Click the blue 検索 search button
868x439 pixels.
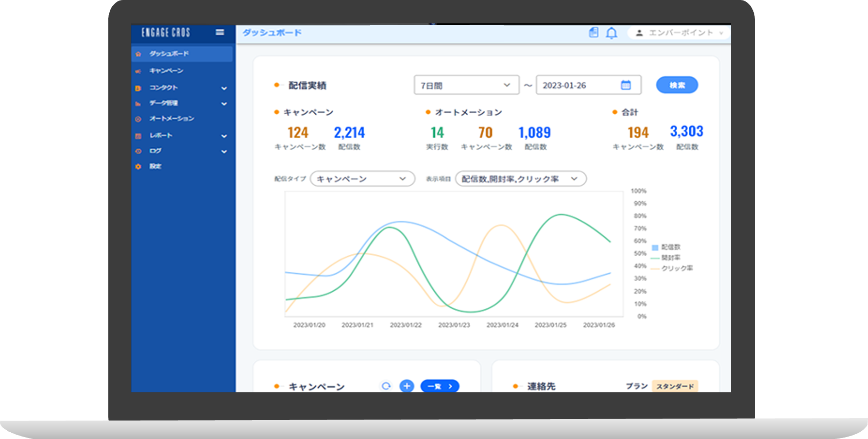click(677, 85)
